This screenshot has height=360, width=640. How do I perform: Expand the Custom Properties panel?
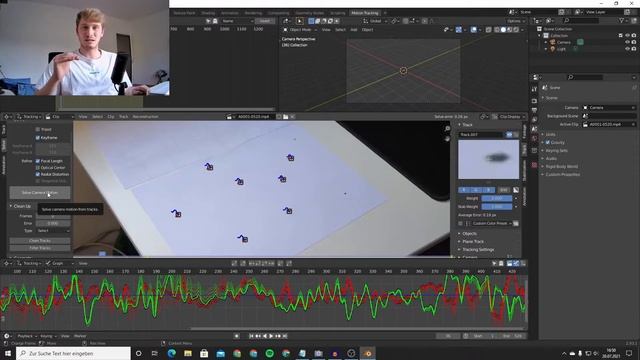561,174
